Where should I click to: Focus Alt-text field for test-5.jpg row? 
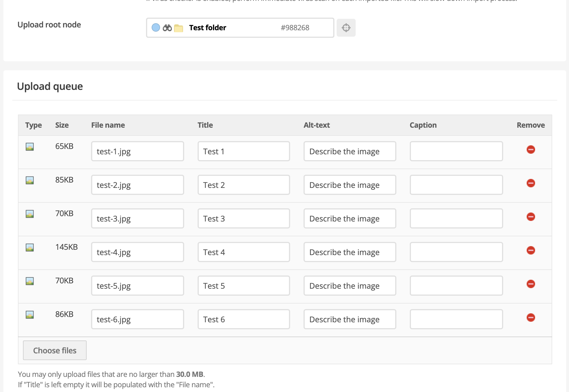[350, 286]
